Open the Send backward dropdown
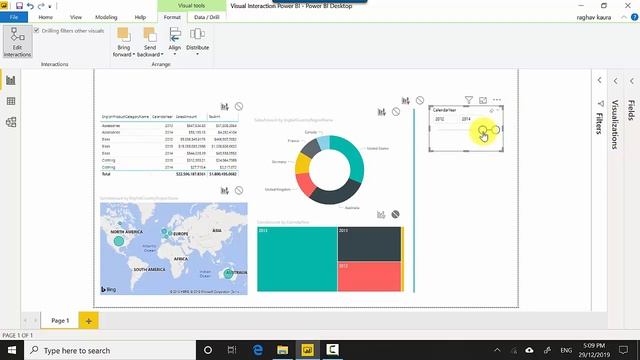Image resolution: width=640 pixels, height=360 pixels. (x=150, y=42)
